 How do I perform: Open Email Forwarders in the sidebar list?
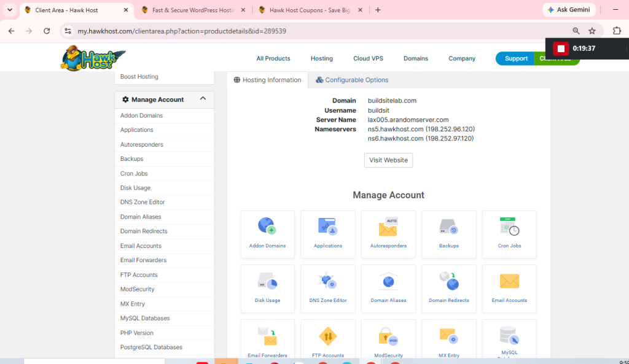pos(164,260)
